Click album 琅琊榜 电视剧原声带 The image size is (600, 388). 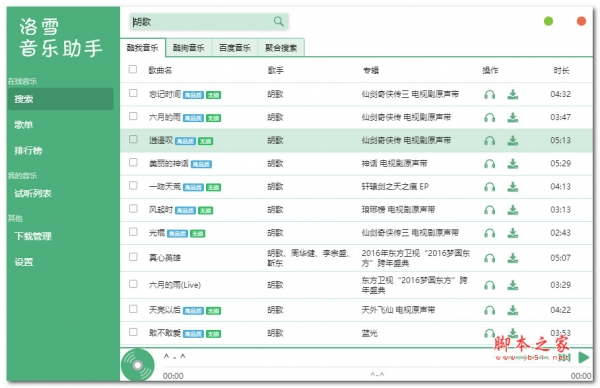[x=398, y=210]
